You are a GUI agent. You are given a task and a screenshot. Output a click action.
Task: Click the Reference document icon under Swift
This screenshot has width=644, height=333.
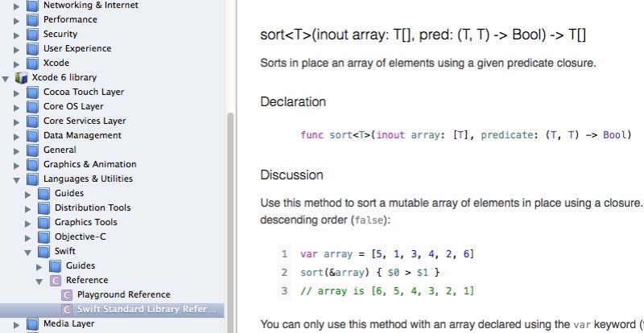[x=56, y=280]
